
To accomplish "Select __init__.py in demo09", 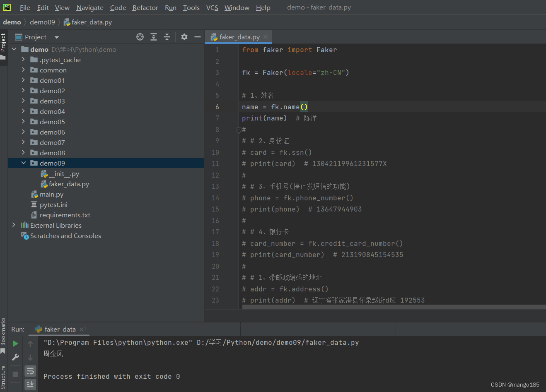I will pos(60,174).
